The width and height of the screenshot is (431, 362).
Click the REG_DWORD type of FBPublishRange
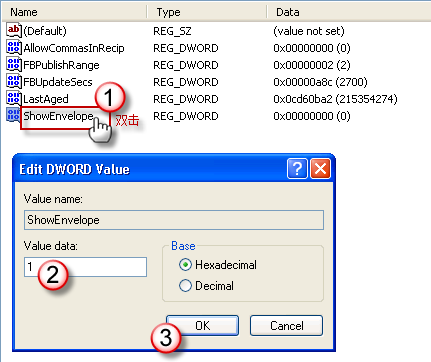tap(186, 65)
